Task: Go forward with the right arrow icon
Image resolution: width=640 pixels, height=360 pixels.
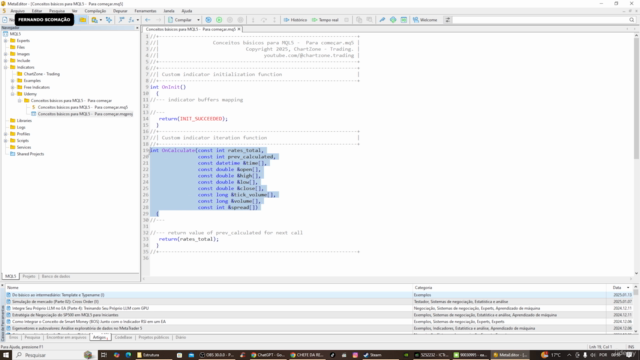Action: [158, 20]
